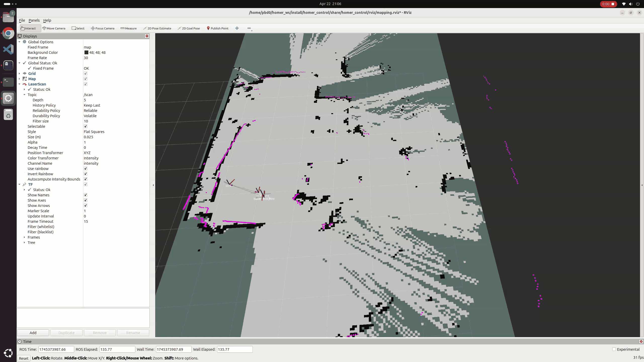This screenshot has height=362, width=644.
Task: Click the Background Color swatch
Action: tap(86, 52)
